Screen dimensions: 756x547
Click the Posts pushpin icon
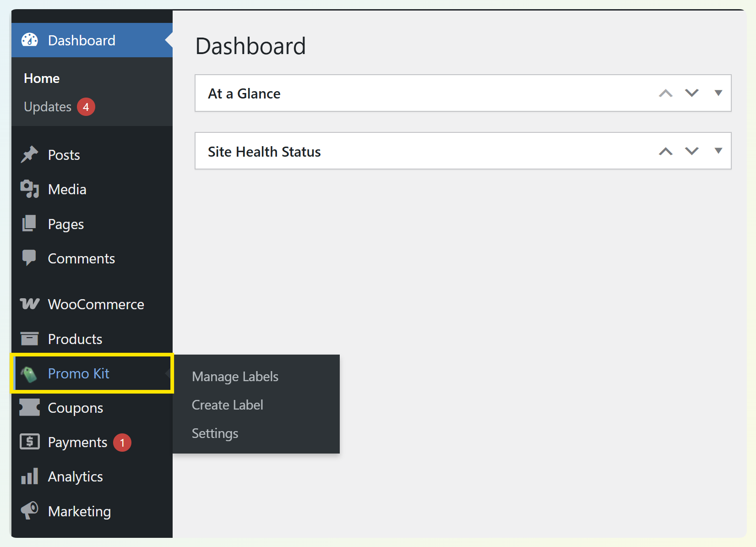(30, 155)
